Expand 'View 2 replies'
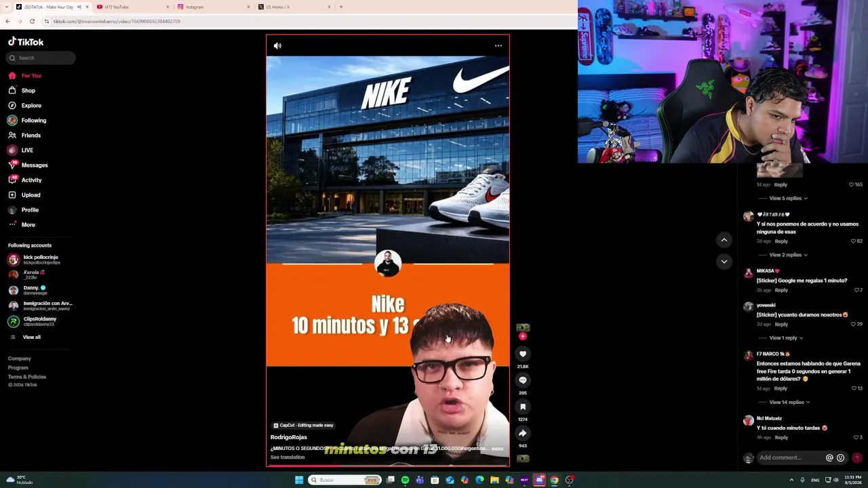 click(x=788, y=255)
